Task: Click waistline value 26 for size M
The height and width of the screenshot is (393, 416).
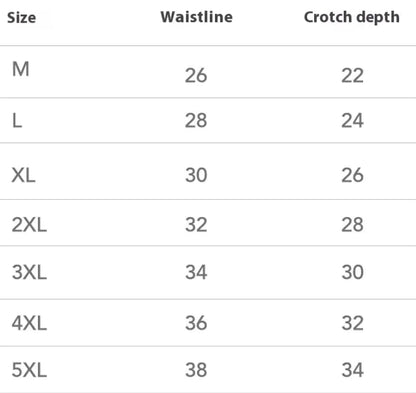Action: click(x=196, y=75)
